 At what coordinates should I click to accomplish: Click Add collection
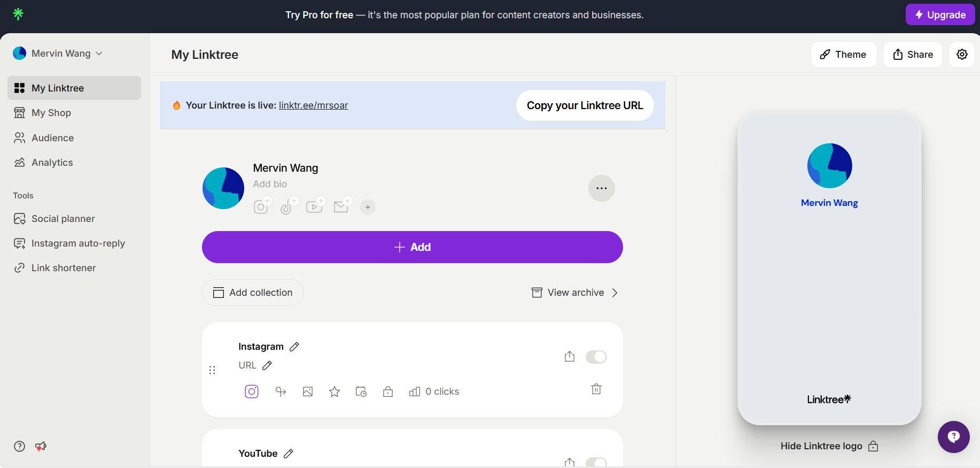253,293
